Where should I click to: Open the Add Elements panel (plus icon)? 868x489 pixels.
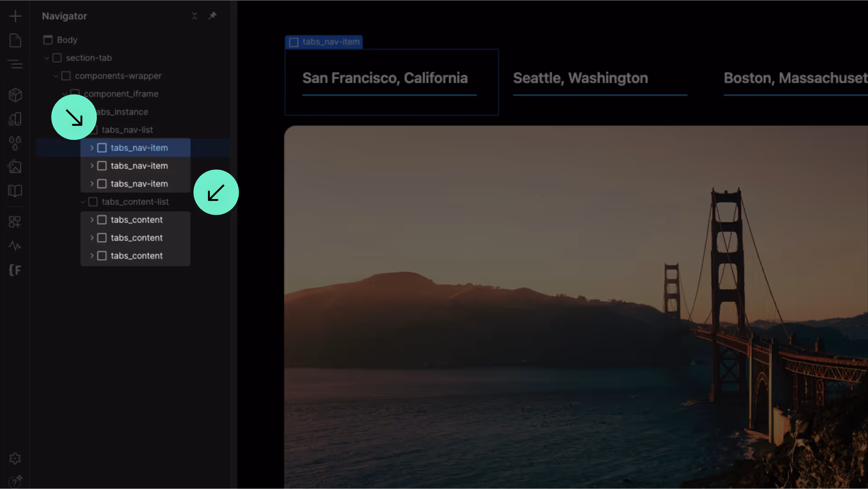[15, 16]
